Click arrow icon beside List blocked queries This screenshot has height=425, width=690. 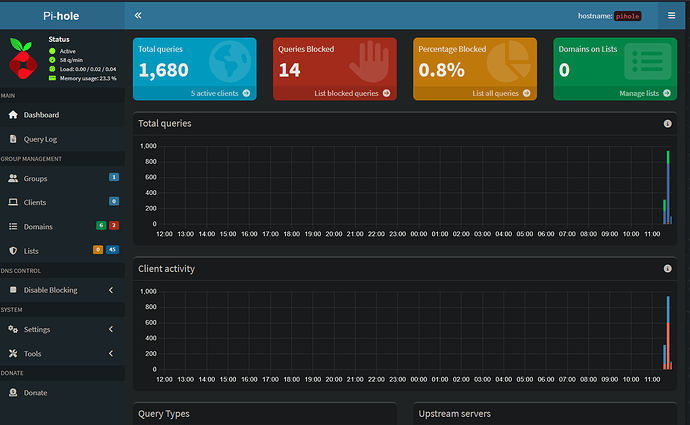(x=386, y=93)
